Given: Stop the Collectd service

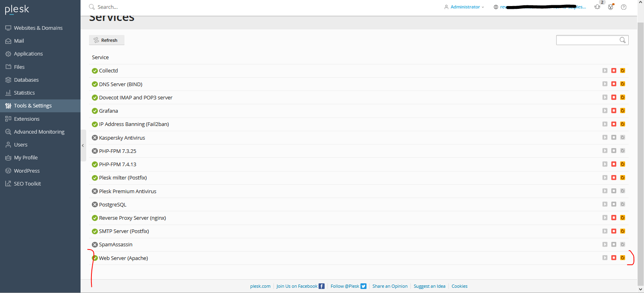Looking at the screenshot, I should coord(614,70).
